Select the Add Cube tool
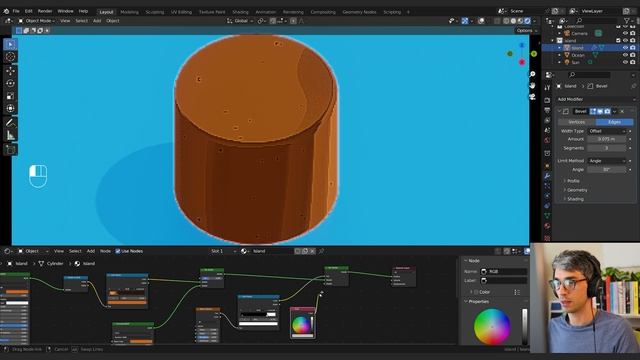The width and height of the screenshot is (640, 360). pos(10,149)
